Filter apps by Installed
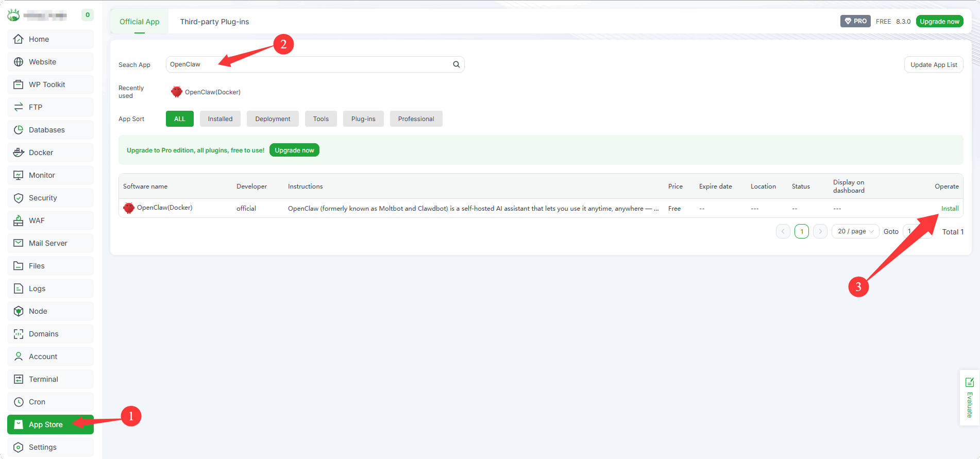This screenshot has width=980, height=459. point(220,119)
